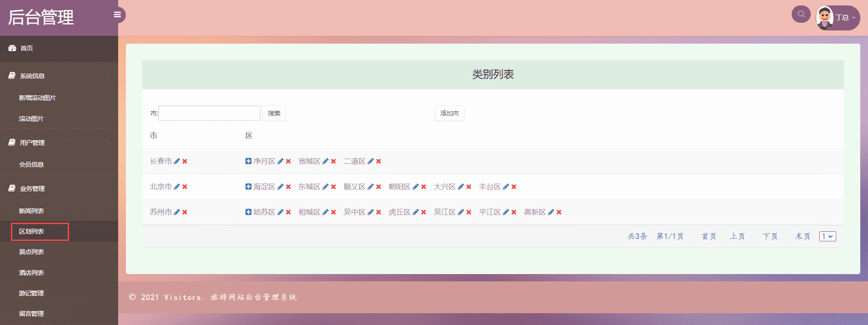Toggle the sidebar with the hamburger button
This screenshot has width=868, height=325.
[x=117, y=15]
